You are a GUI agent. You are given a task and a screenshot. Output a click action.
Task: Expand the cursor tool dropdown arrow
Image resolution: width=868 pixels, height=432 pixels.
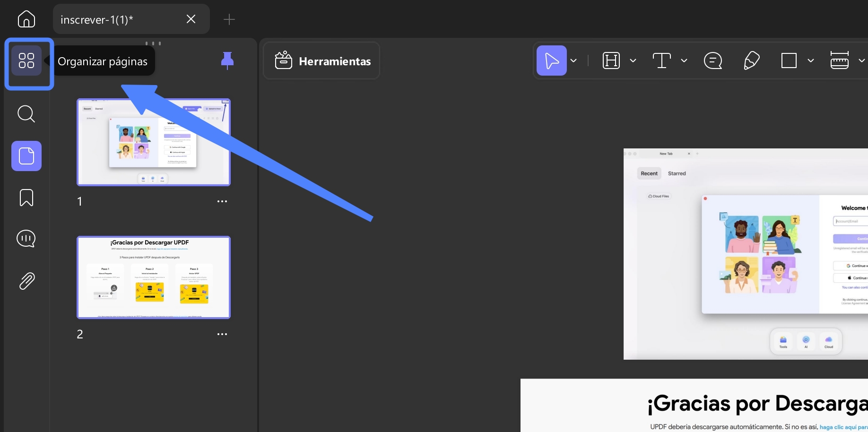click(x=573, y=60)
